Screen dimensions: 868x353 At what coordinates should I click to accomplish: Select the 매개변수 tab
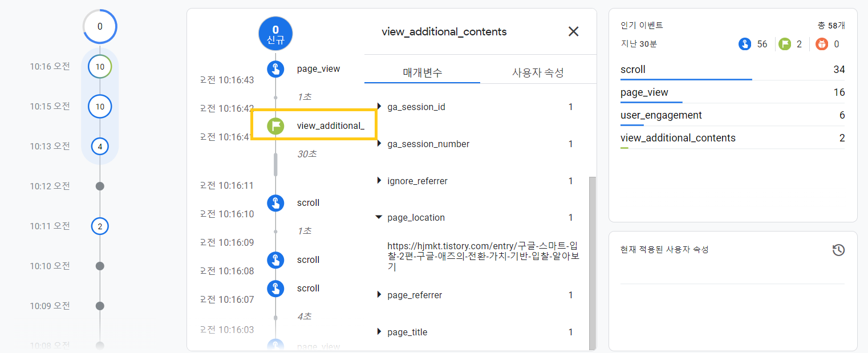pyautogui.click(x=422, y=72)
